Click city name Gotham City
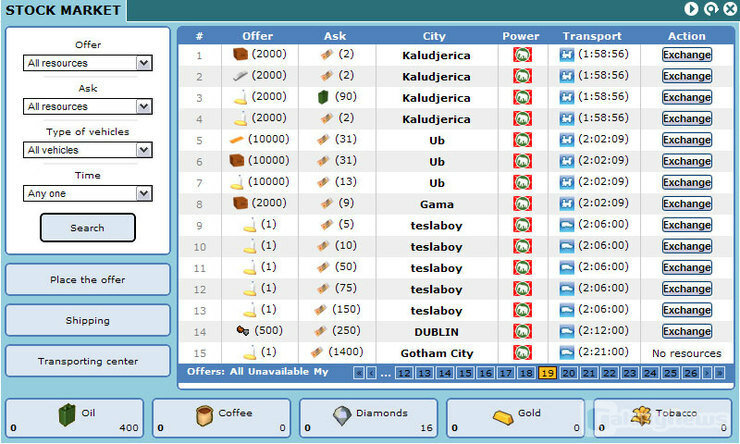Viewport: 740px width, 444px height. pos(437,353)
